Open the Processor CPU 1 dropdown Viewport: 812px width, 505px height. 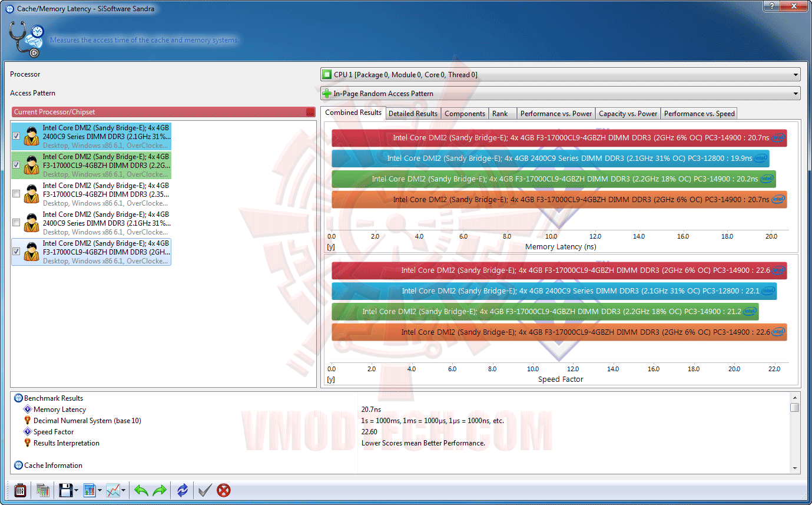[560, 75]
